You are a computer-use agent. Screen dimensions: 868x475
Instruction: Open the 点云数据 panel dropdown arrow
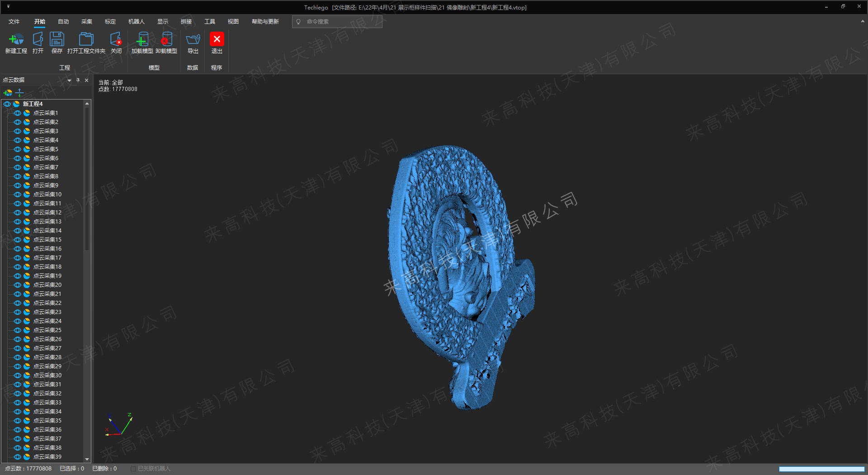69,81
